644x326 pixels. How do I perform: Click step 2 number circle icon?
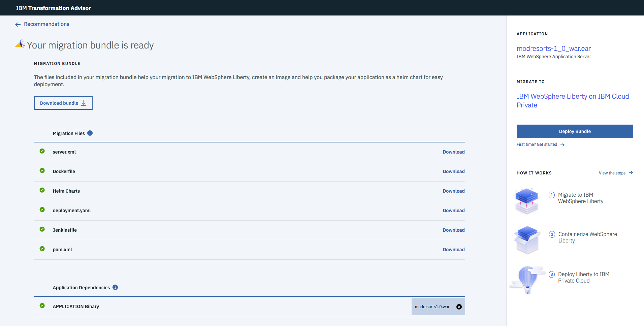point(552,234)
